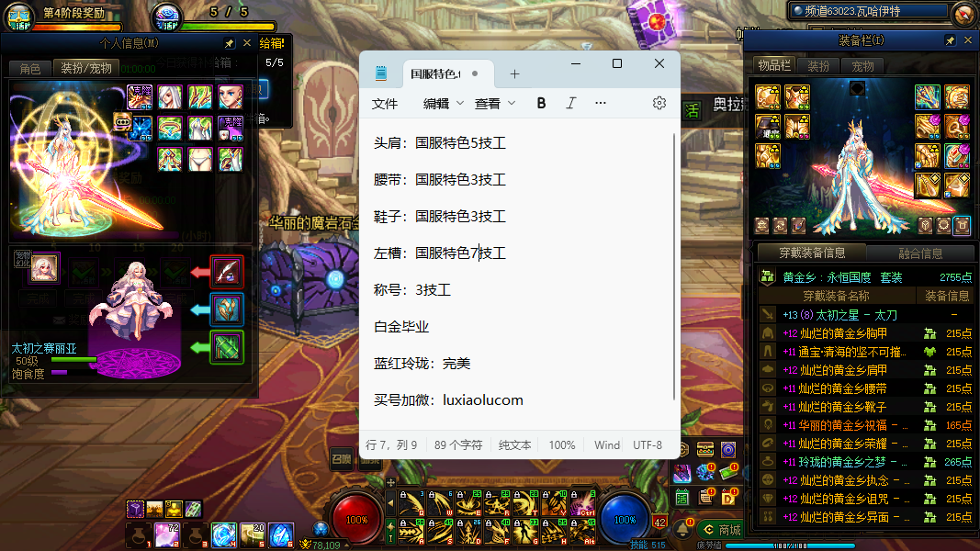Open the 编辑 dropdown menu in Notepad

coord(444,104)
